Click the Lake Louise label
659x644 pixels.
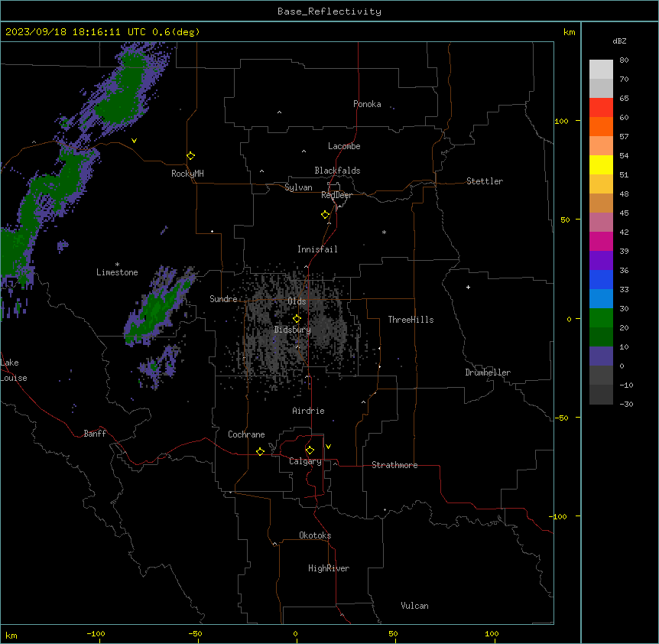(12, 370)
